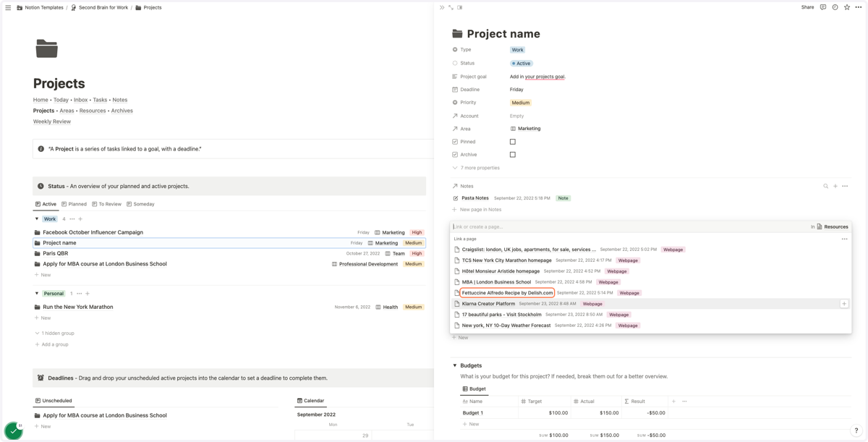Click the Budget 1 row name
The image size is (868, 442).
tap(473, 413)
